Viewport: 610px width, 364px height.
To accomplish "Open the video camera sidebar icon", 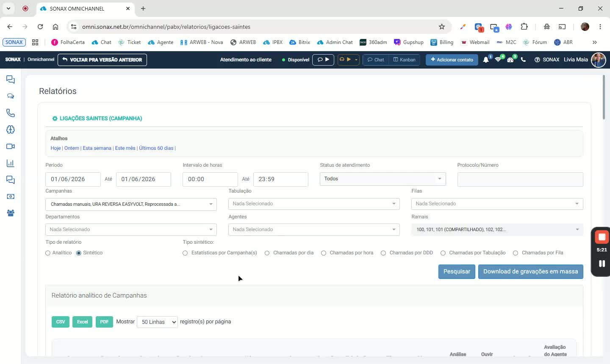I will pos(11,146).
